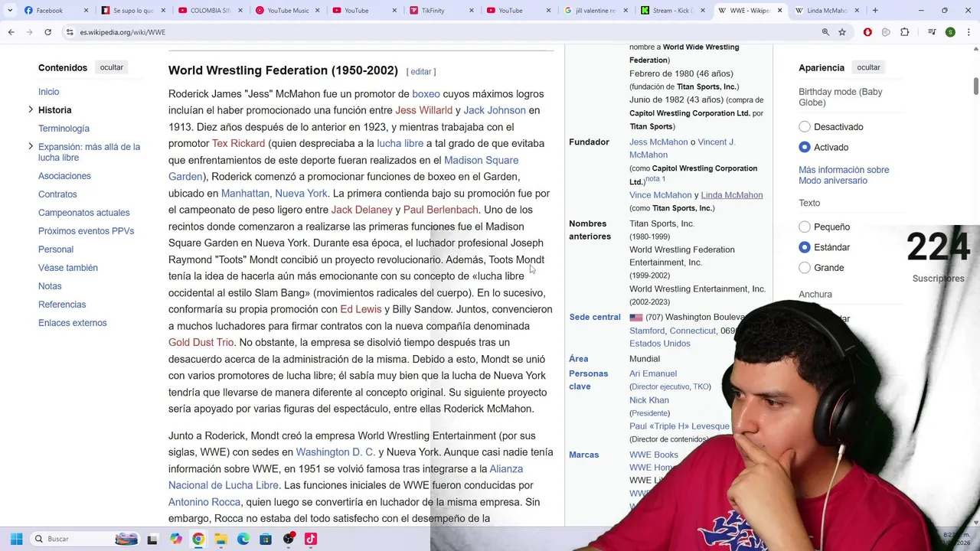The image size is (980, 551).
Task: Open the boxeo article link
Action: coord(426,94)
